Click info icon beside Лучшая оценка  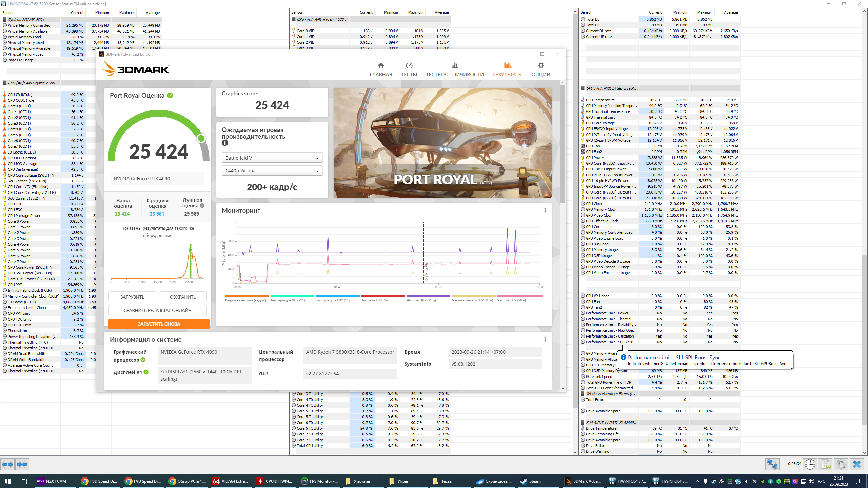tap(202, 206)
